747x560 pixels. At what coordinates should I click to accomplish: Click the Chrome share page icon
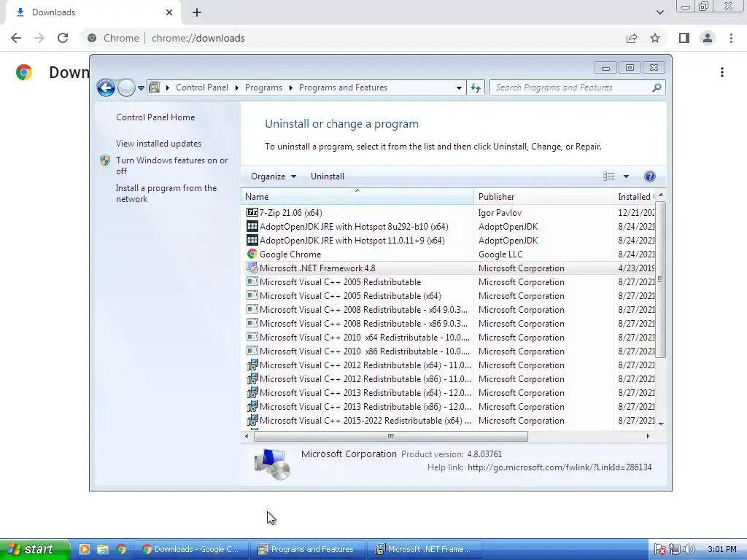click(x=632, y=38)
